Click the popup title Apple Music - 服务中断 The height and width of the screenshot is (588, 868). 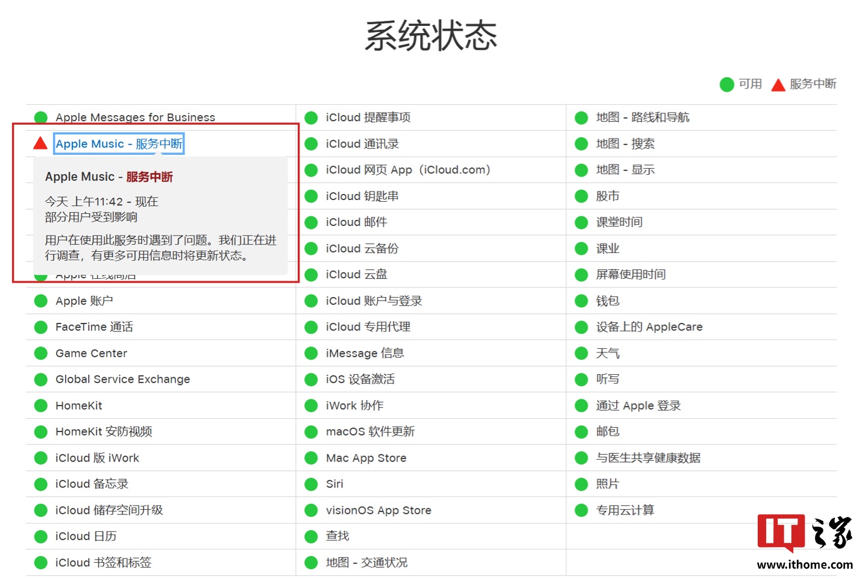[109, 177]
